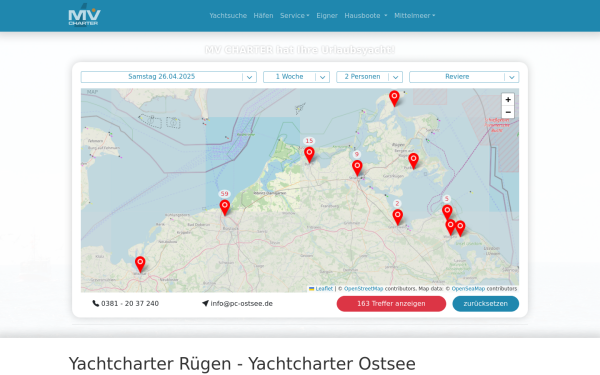Click the chevron of the 2 Personen selector
600x375 pixels.
396,77
